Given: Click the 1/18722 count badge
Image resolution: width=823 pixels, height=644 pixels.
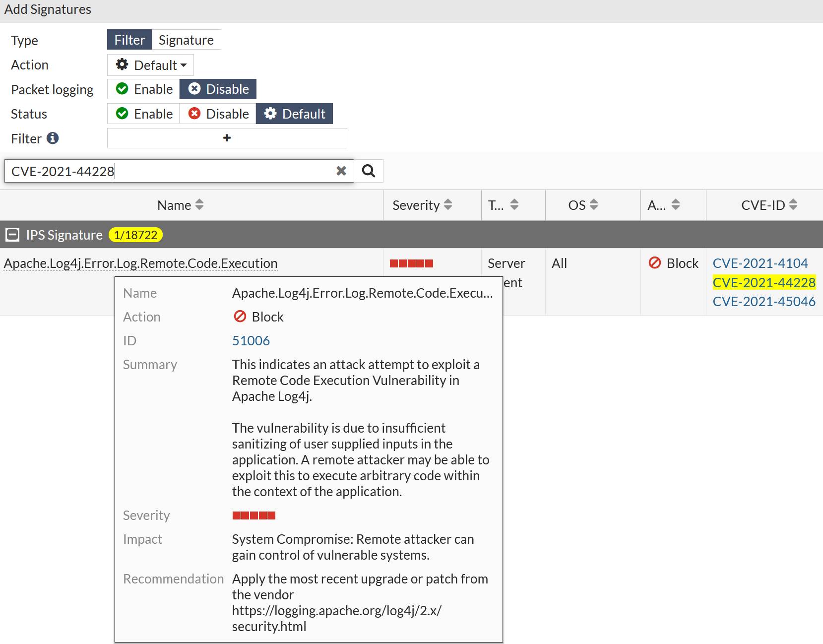Looking at the screenshot, I should pos(135,235).
